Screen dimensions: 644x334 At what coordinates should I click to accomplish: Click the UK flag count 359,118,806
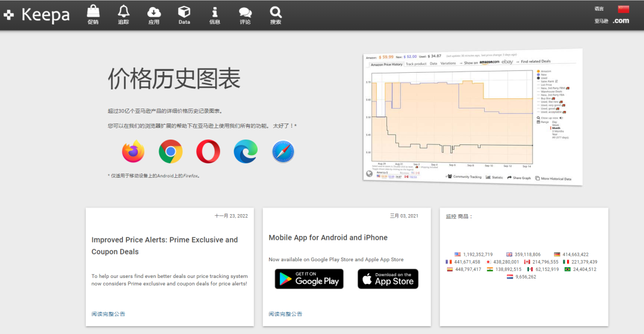[x=524, y=254]
